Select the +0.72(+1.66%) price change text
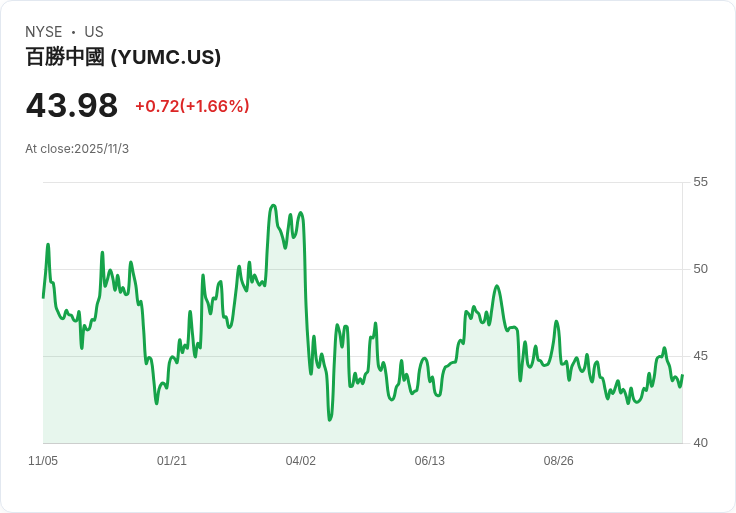Image resolution: width=736 pixels, height=513 pixels. pyautogui.click(x=192, y=106)
